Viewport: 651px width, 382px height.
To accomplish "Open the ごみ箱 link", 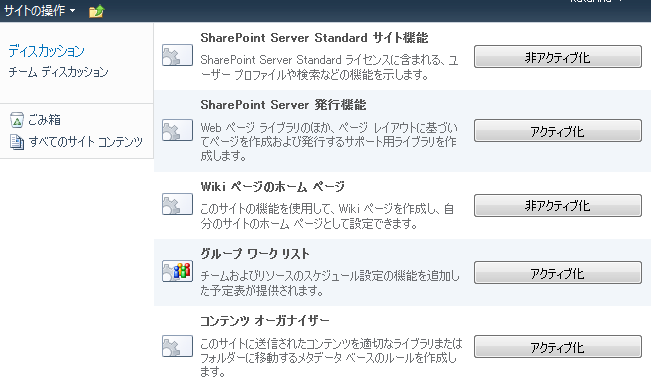I will tap(44, 120).
